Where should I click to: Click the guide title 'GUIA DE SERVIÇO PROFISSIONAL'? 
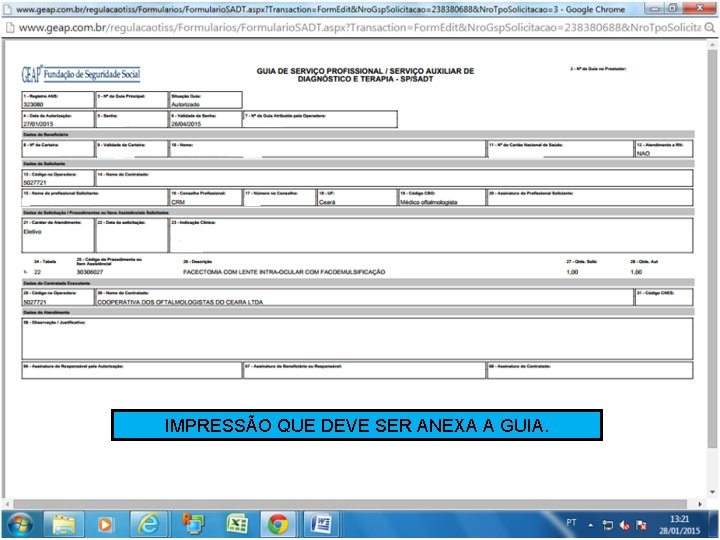pos(365,75)
